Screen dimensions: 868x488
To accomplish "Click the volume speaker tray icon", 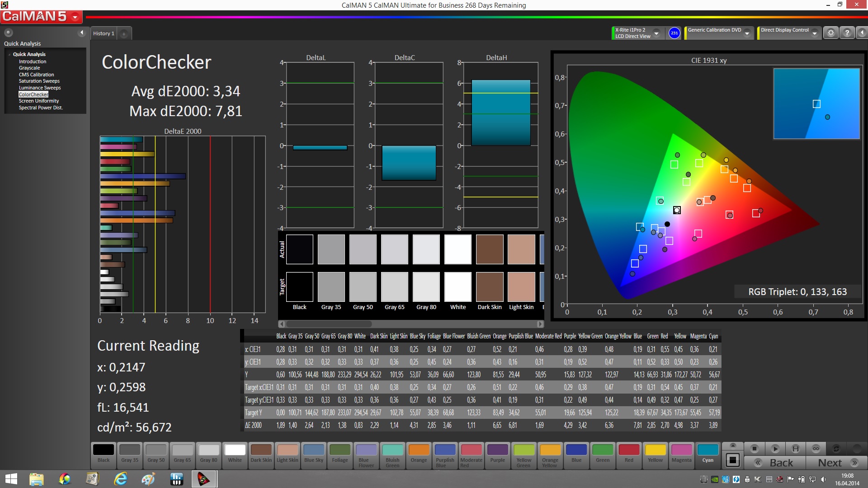I will pos(823,479).
